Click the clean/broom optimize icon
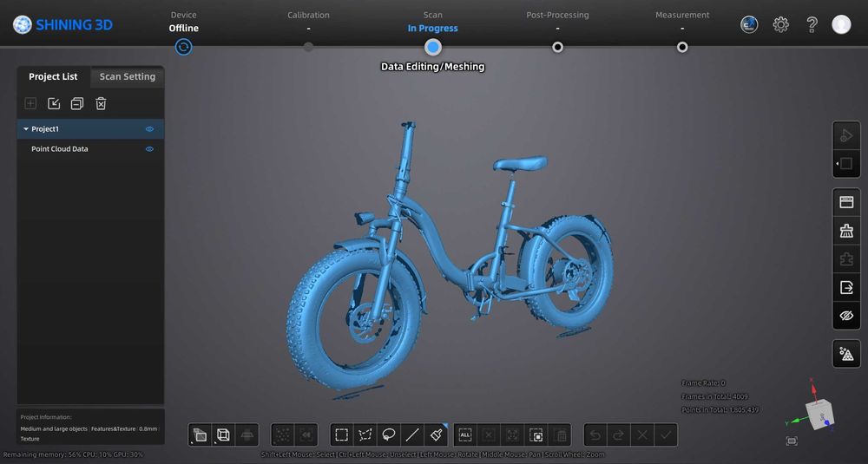The image size is (868, 464). pos(846,231)
